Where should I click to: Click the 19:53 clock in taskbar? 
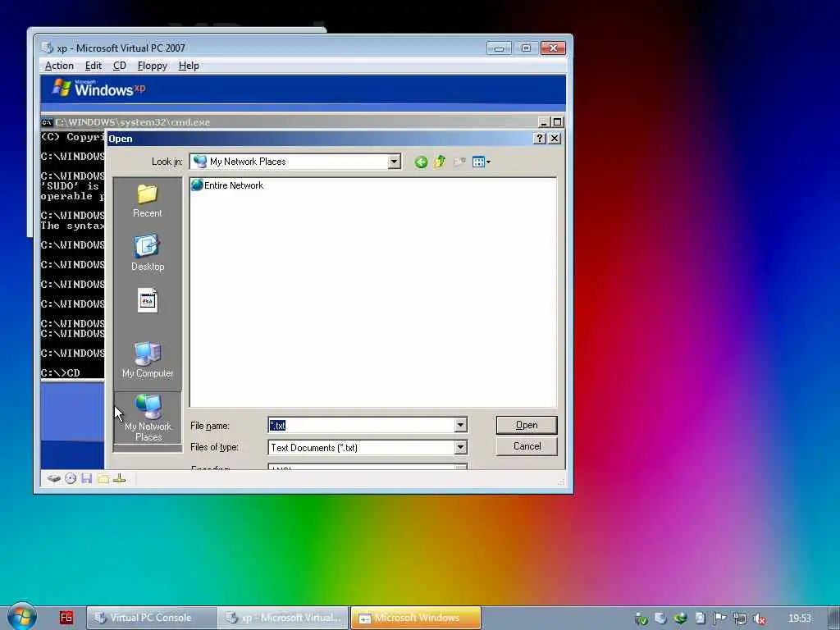pyautogui.click(x=800, y=619)
